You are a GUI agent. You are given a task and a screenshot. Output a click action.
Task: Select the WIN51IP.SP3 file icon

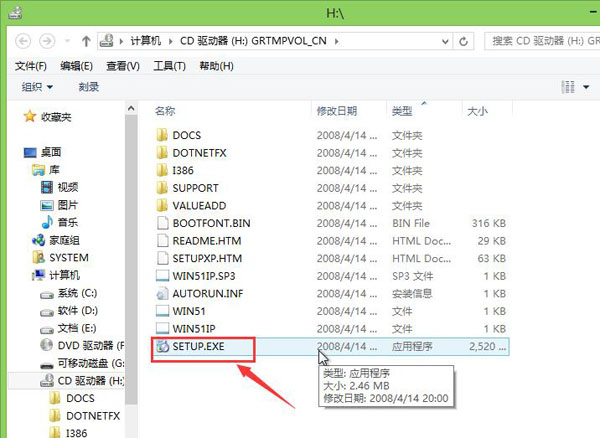163,276
